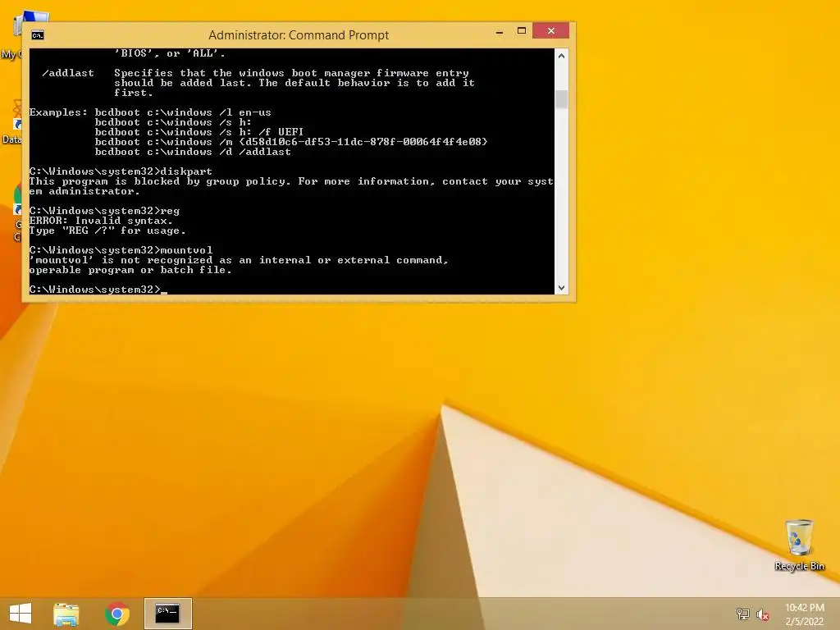This screenshot has width=840, height=630.
Task: Open the clock showing 10:42 PM
Action: [x=804, y=614]
